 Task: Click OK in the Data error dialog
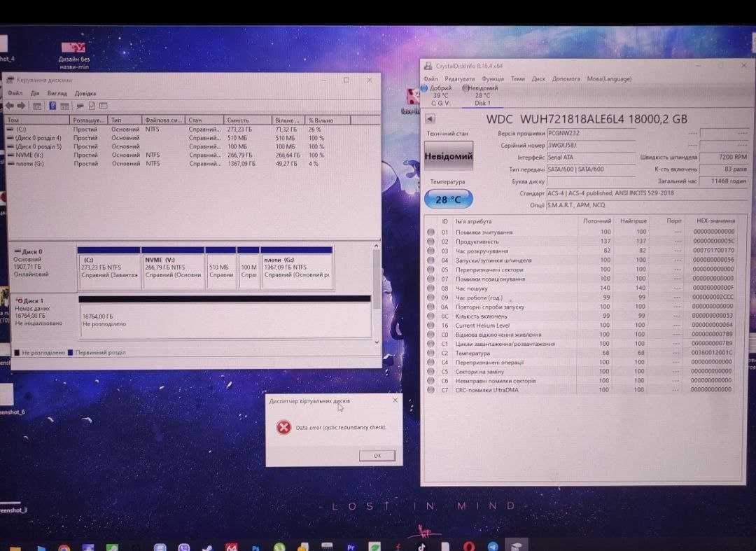[377, 456]
